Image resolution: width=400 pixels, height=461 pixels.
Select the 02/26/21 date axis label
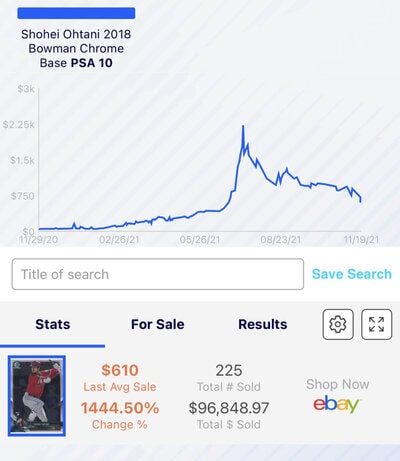(119, 240)
